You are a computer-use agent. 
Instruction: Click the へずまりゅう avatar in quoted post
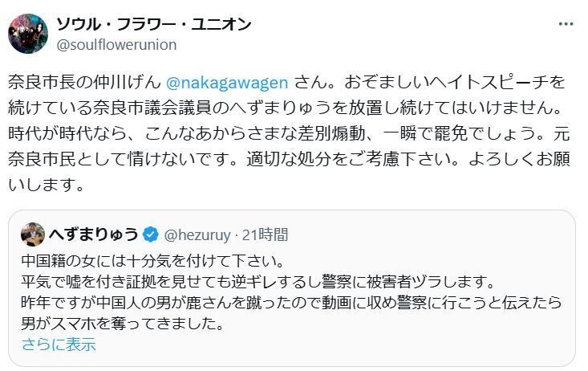point(32,234)
